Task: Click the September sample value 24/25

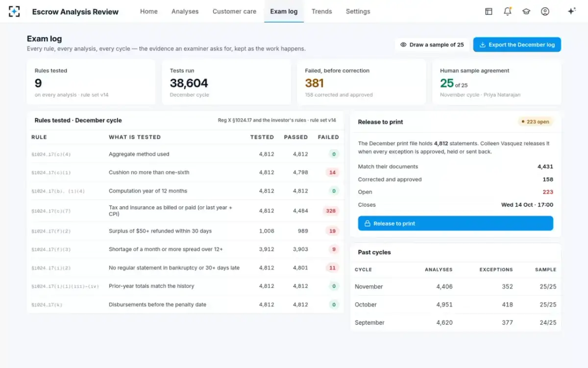Action: click(x=548, y=323)
